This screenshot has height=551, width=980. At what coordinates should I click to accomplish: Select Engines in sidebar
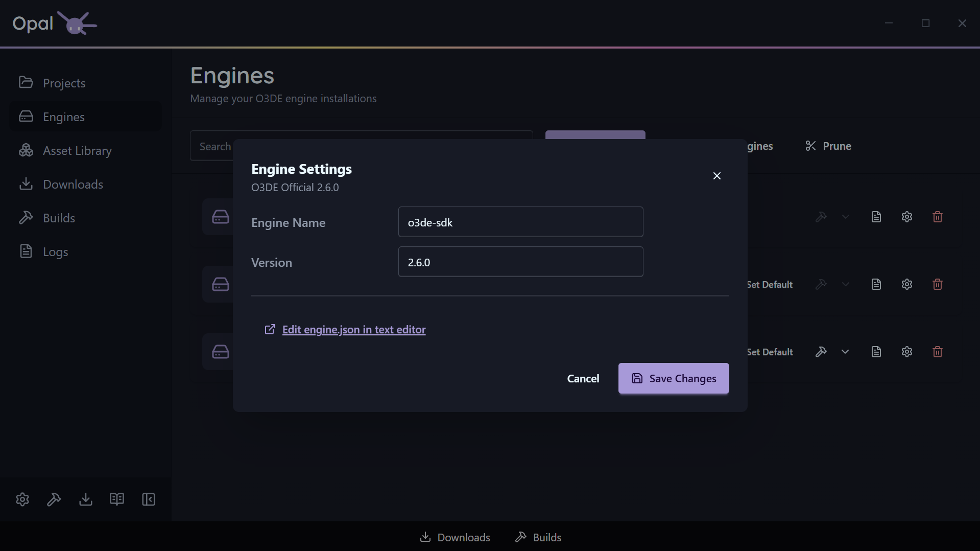86,117
